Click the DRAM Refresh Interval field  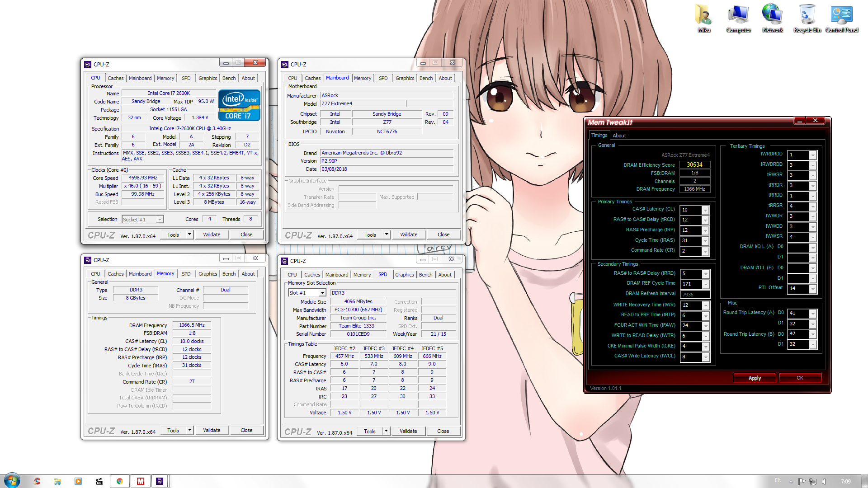(695, 295)
